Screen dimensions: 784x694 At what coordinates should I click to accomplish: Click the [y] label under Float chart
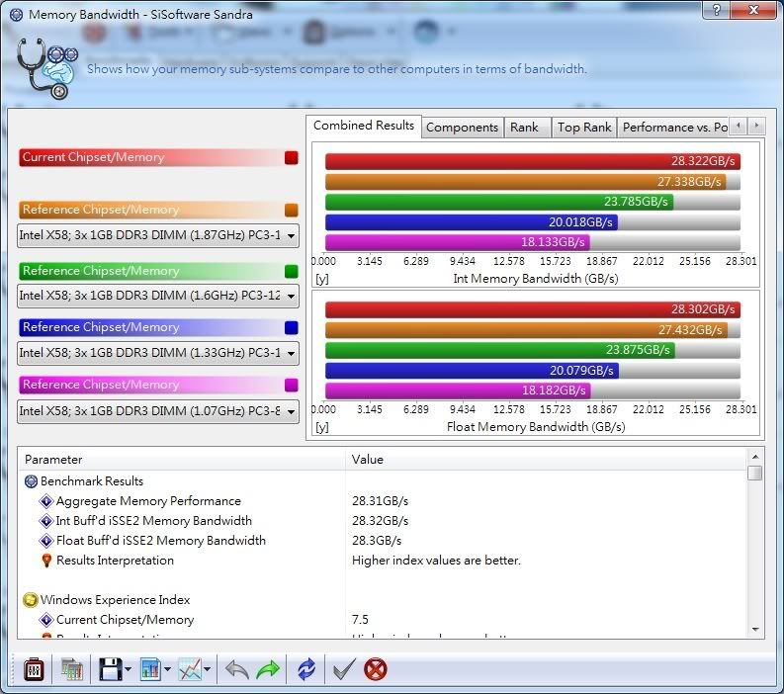coord(322,427)
